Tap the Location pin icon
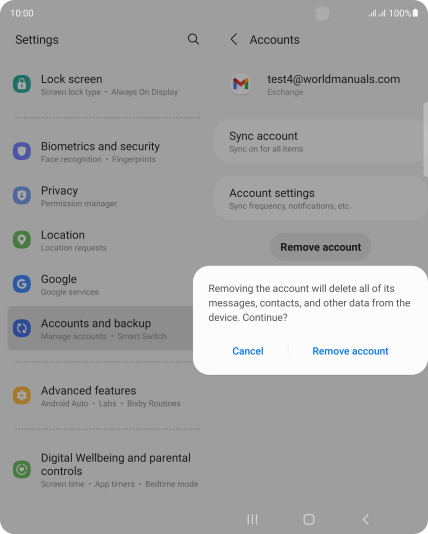428x534 pixels. 22,240
